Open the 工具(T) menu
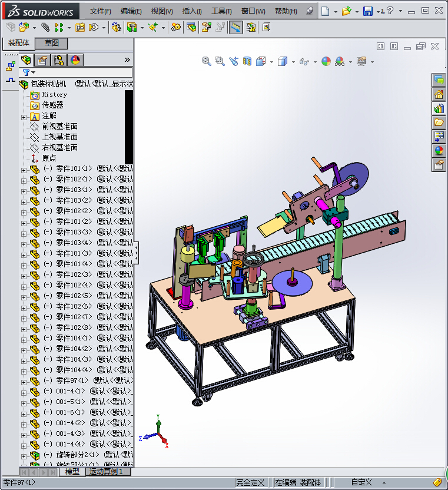448x490 pixels. [x=221, y=11]
